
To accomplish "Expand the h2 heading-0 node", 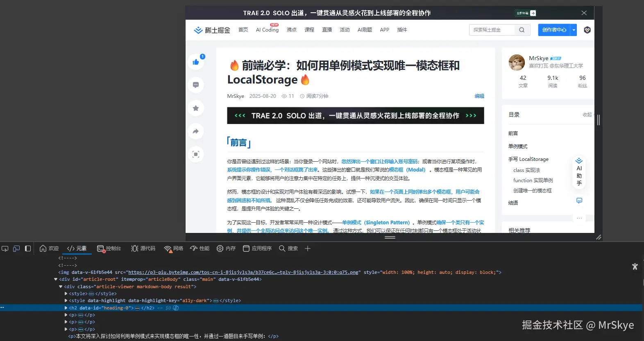I will [66, 308].
